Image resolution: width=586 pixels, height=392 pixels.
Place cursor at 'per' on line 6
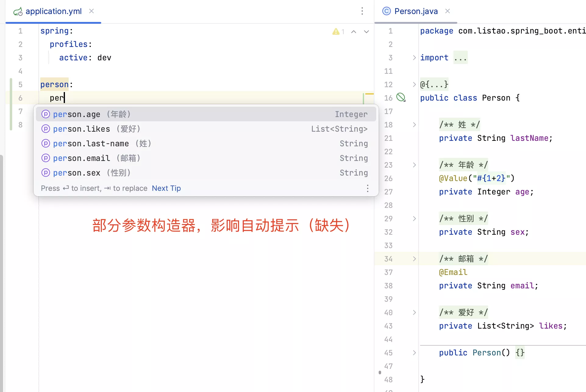[57, 98]
